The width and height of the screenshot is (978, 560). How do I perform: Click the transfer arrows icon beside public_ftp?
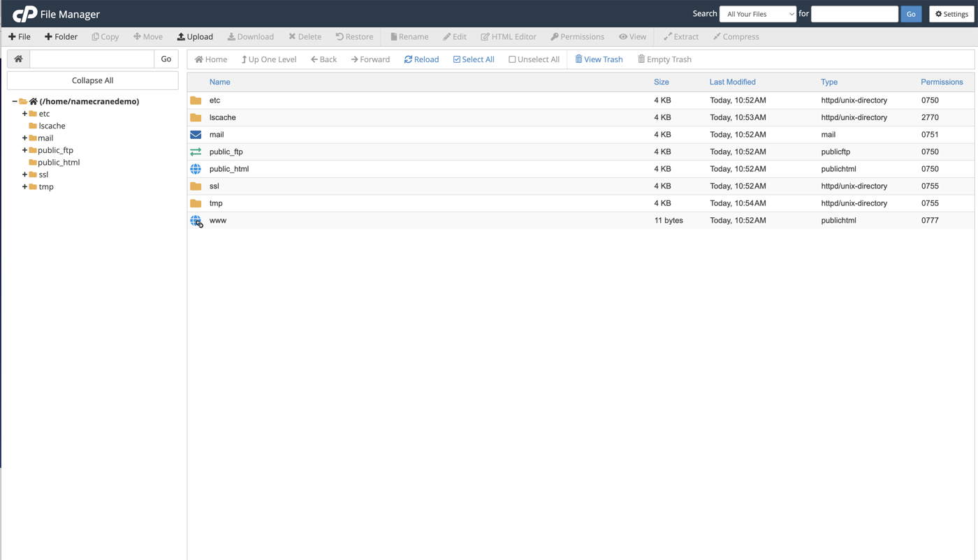[x=195, y=152]
